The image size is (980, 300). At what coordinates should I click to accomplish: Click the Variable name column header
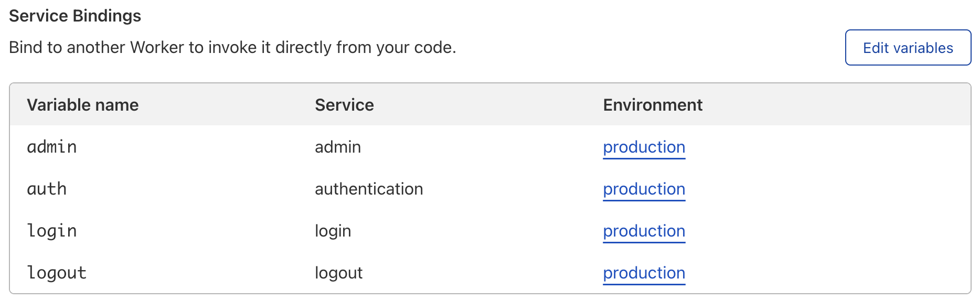click(83, 105)
